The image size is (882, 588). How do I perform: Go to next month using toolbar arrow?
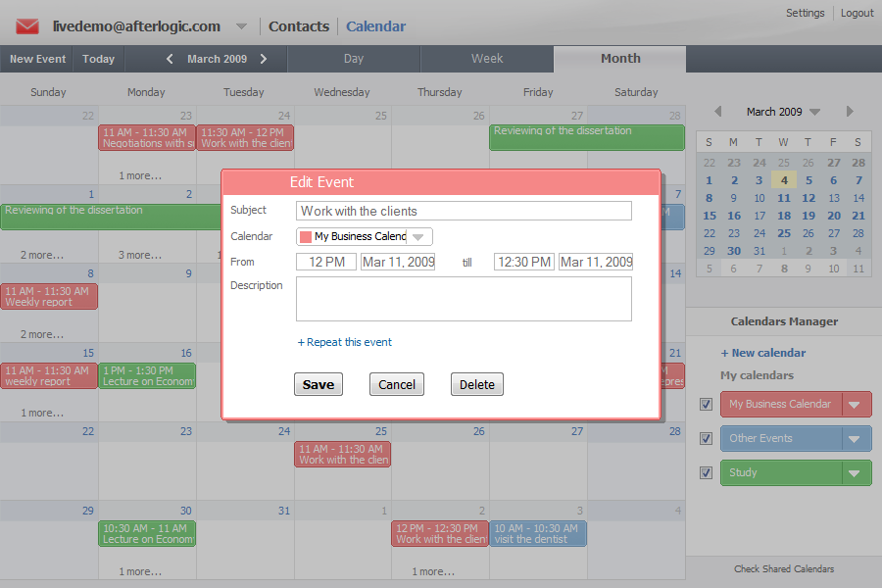(x=264, y=59)
